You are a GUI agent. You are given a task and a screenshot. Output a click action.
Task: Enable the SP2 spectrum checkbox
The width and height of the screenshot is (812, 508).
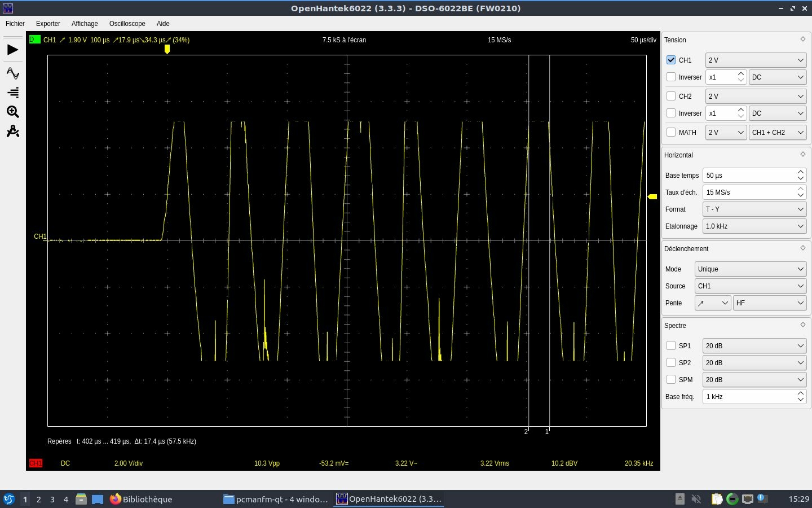671,362
